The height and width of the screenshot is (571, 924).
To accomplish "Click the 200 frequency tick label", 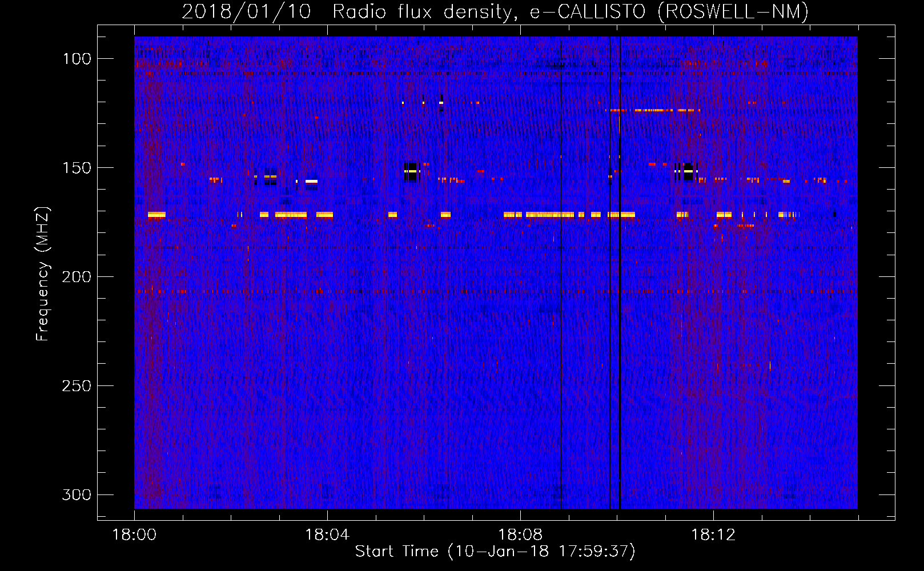I will click(x=77, y=277).
